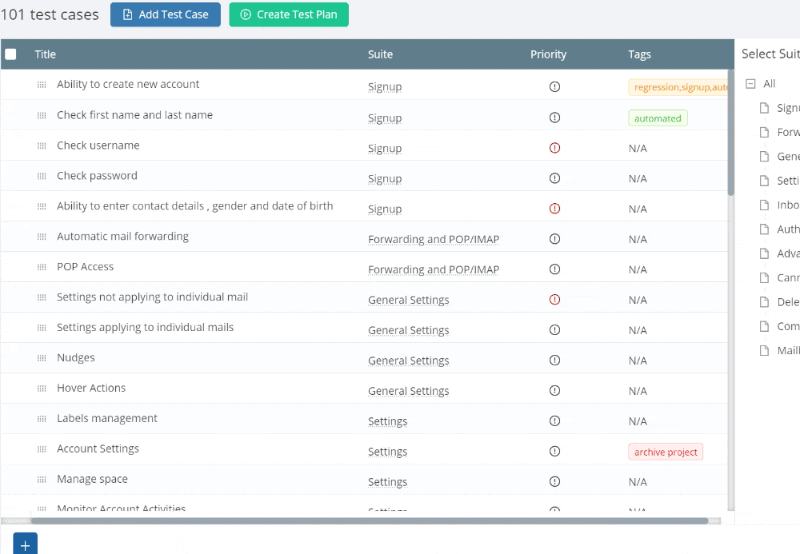Viewport: 800px width, 554px height.
Task: Click priority icon for Ability to create new account
Action: pos(554,87)
